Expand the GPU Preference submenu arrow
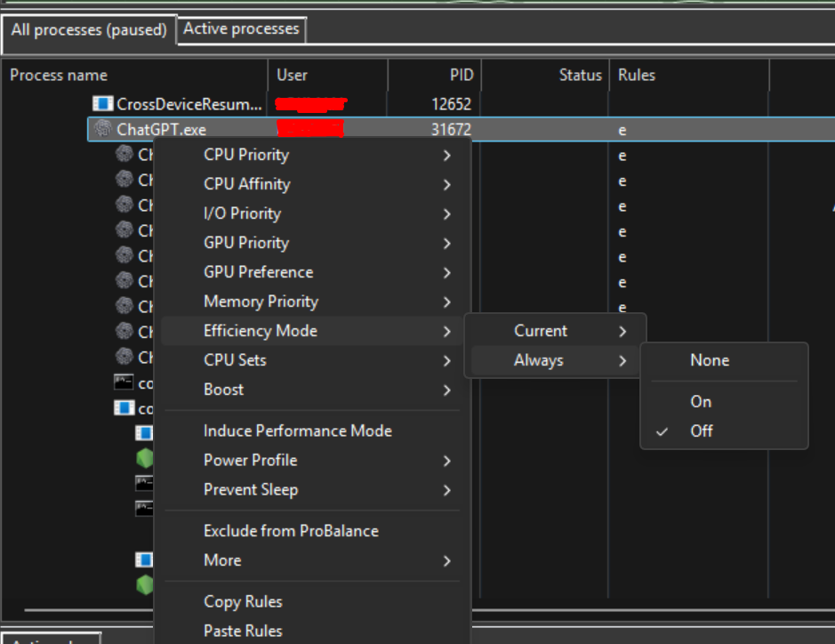Viewport: 835px width, 644px height. 446,273
